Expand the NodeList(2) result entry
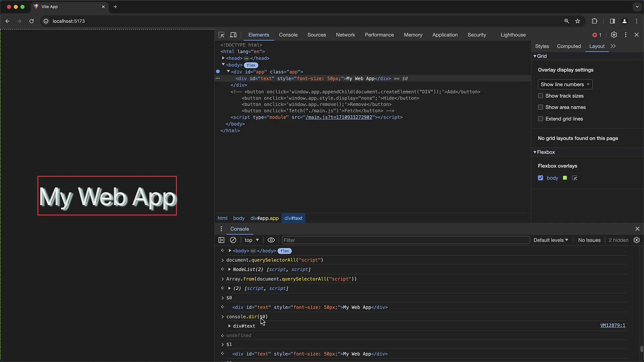Viewport: 644px width, 362px height. tap(230, 269)
